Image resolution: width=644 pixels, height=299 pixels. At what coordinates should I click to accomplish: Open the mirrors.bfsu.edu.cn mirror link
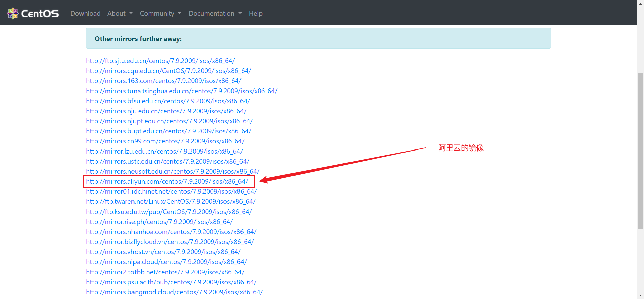pyautogui.click(x=168, y=101)
